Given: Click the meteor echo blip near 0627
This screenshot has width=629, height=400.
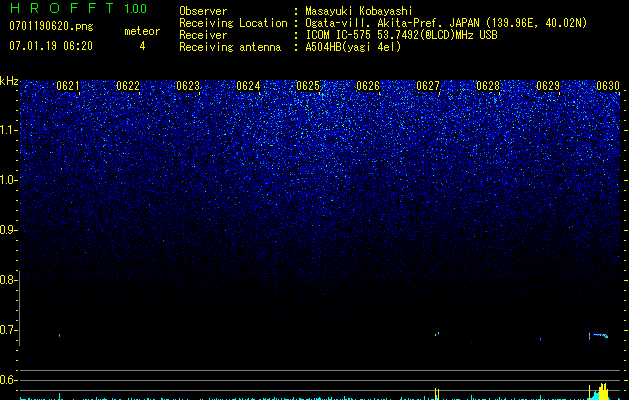Looking at the screenshot, I should 437,333.
